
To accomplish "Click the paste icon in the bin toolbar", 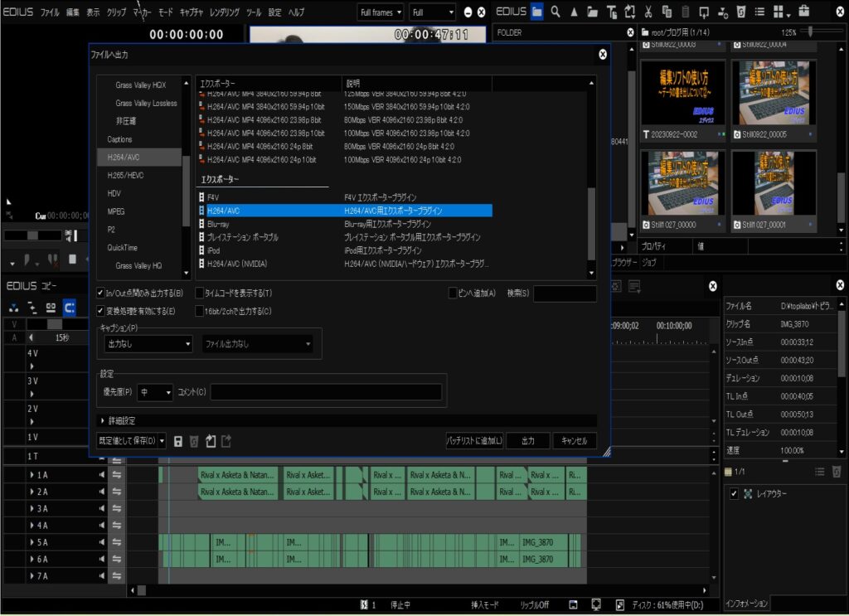I will (x=685, y=12).
